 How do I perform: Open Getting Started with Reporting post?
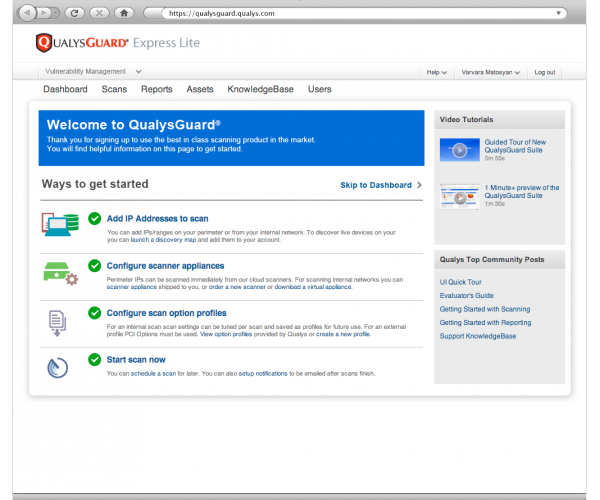point(485,322)
